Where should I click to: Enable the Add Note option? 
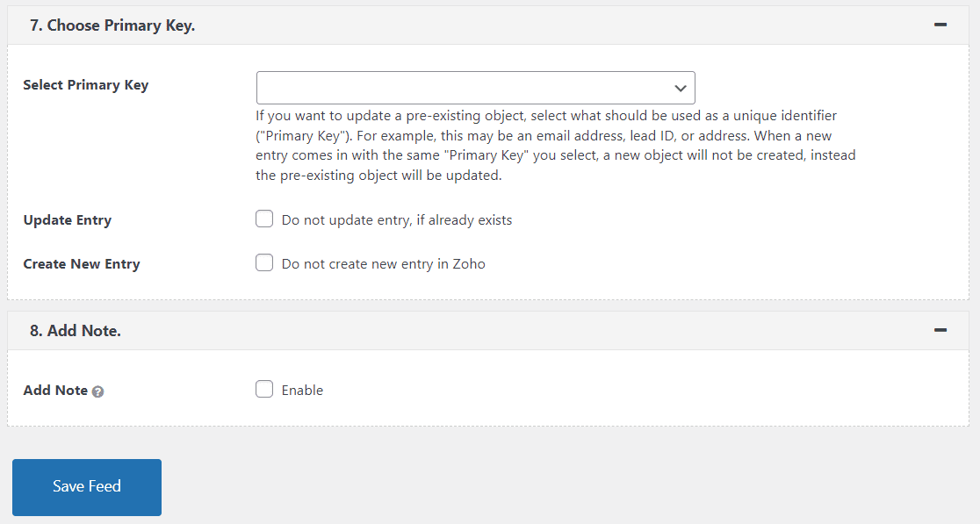(x=264, y=390)
